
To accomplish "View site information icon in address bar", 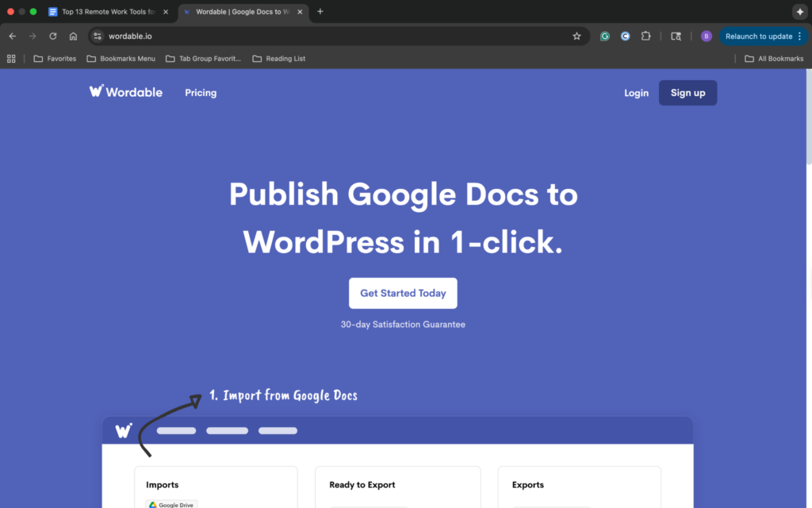I will (x=98, y=37).
